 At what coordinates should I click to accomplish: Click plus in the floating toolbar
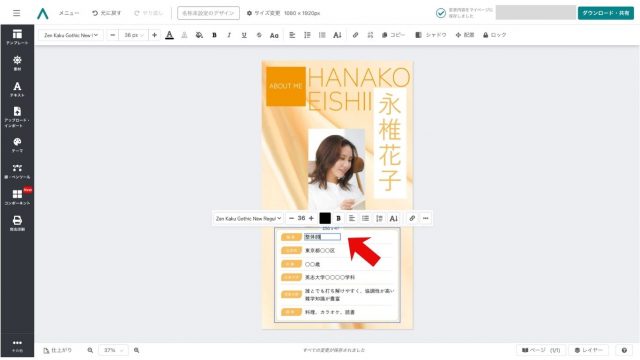pos(311,219)
